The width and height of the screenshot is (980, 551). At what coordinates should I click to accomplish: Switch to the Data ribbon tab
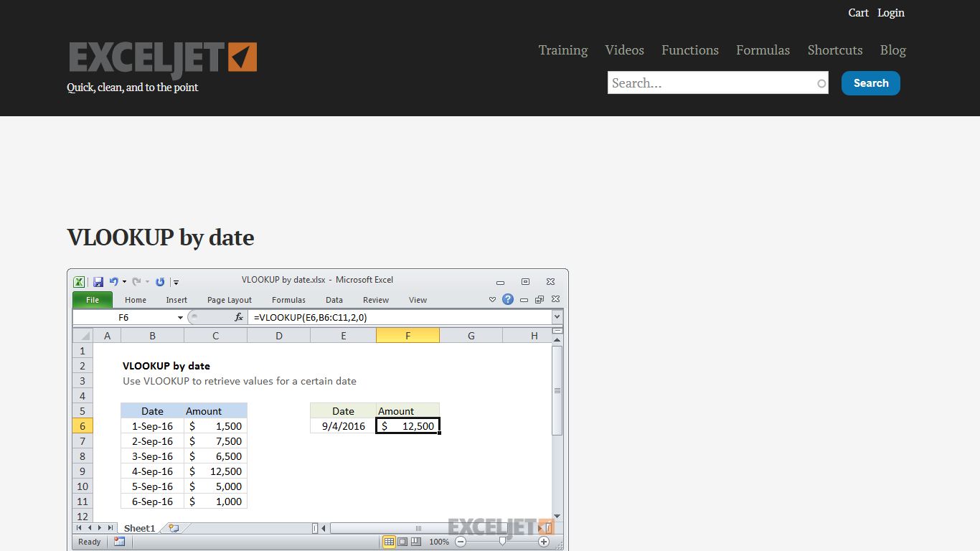[x=334, y=300]
